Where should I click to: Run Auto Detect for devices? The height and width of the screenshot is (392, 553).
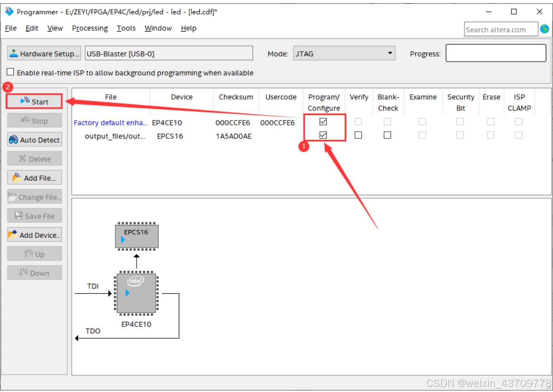click(x=34, y=140)
